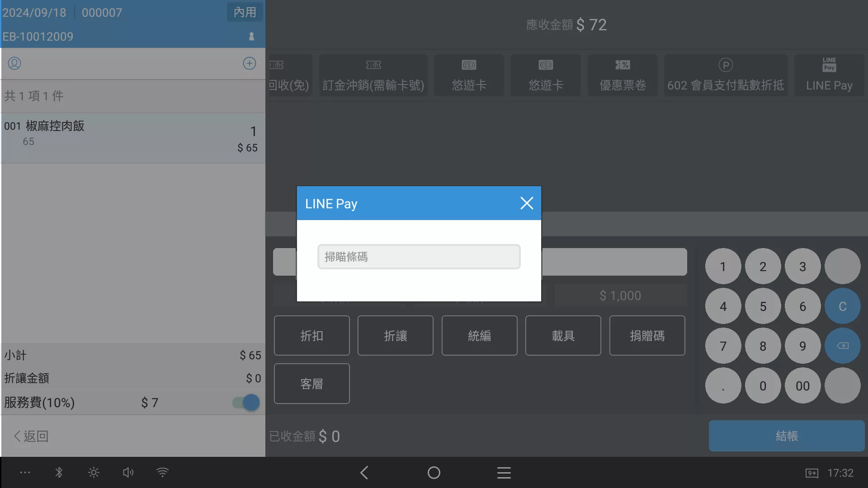Screen dimensions: 868x488
Task: Open the 捐贈碼 donation code button
Action: (x=647, y=336)
